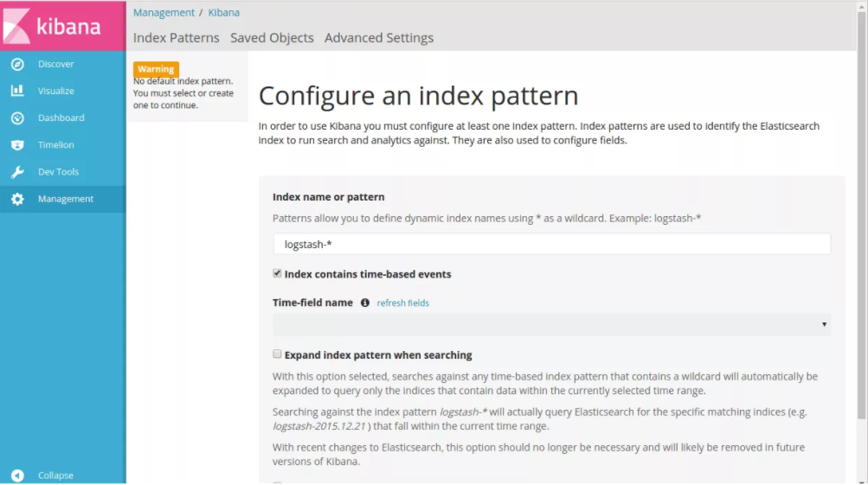Click info icon beside Time-field name
Image resolution: width=868 pixels, height=485 pixels.
[x=364, y=303]
